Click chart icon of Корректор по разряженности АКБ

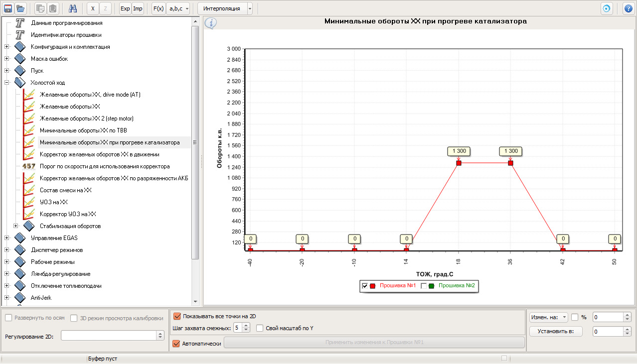pos(28,178)
